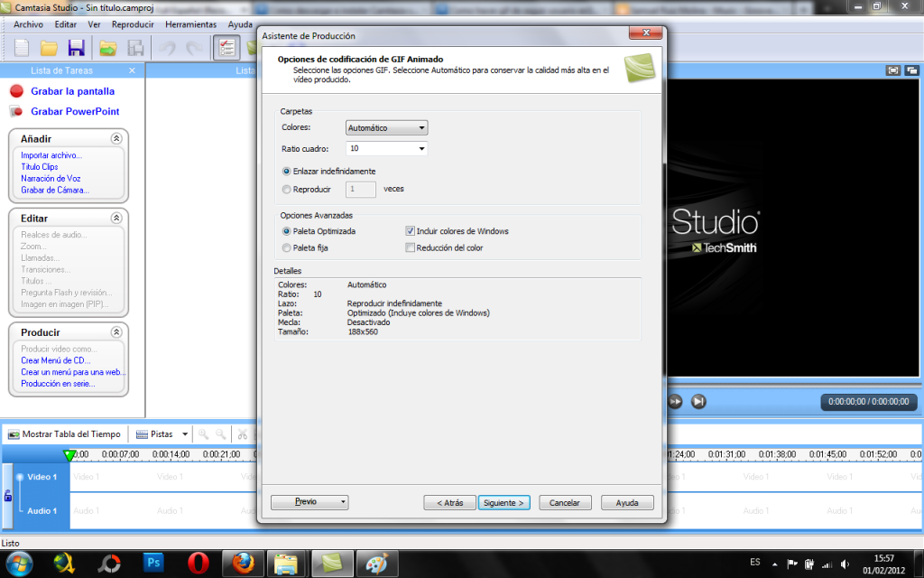Select the Paleta Optimizada radio button
The height and width of the screenshot is (578, 924).
[286, 231]
